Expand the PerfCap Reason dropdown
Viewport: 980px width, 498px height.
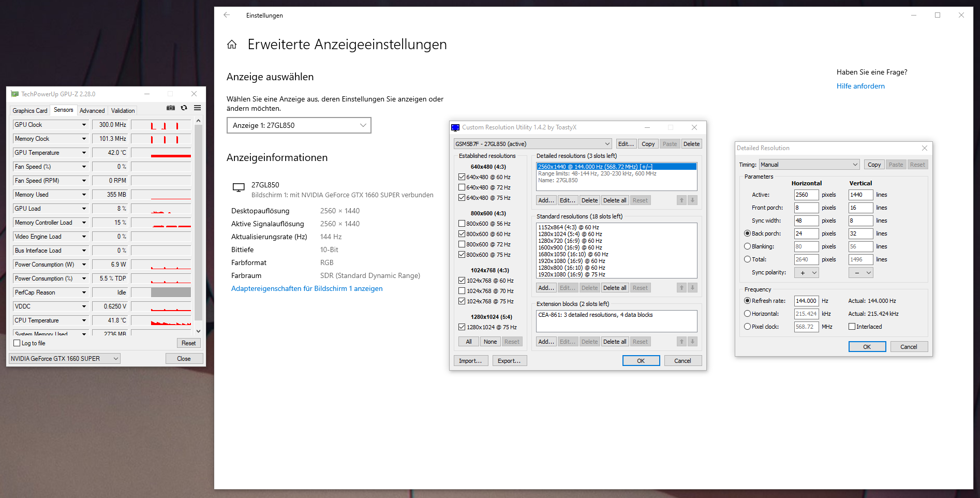pos(84,292)
